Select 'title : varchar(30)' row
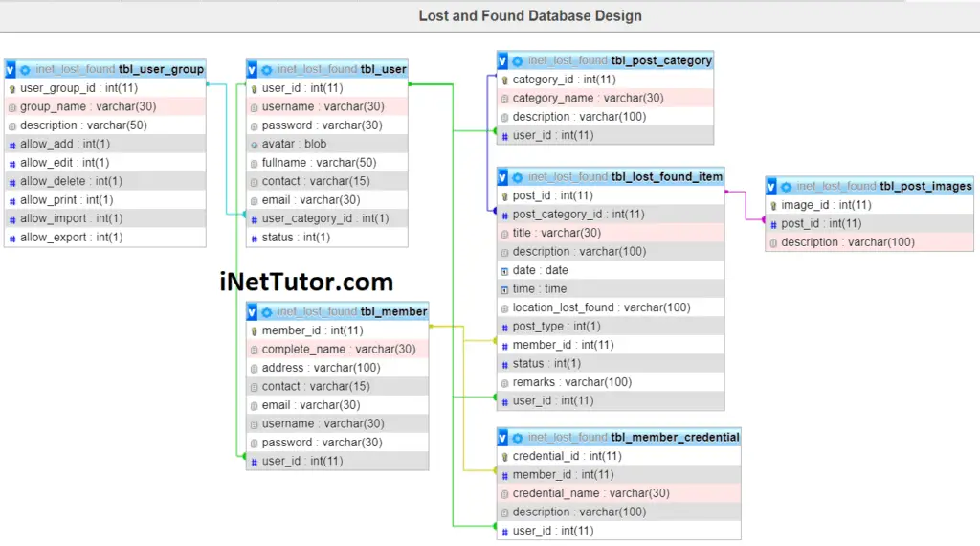 point(611,234)
